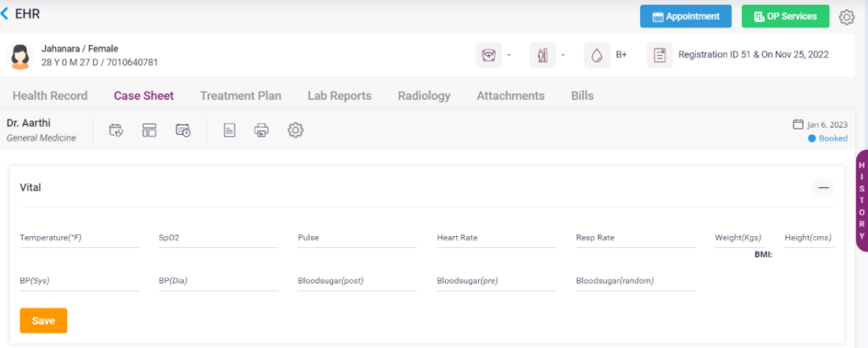Click the Temperature input field
The height and width of the screenshot is (348, 868).
79,240
